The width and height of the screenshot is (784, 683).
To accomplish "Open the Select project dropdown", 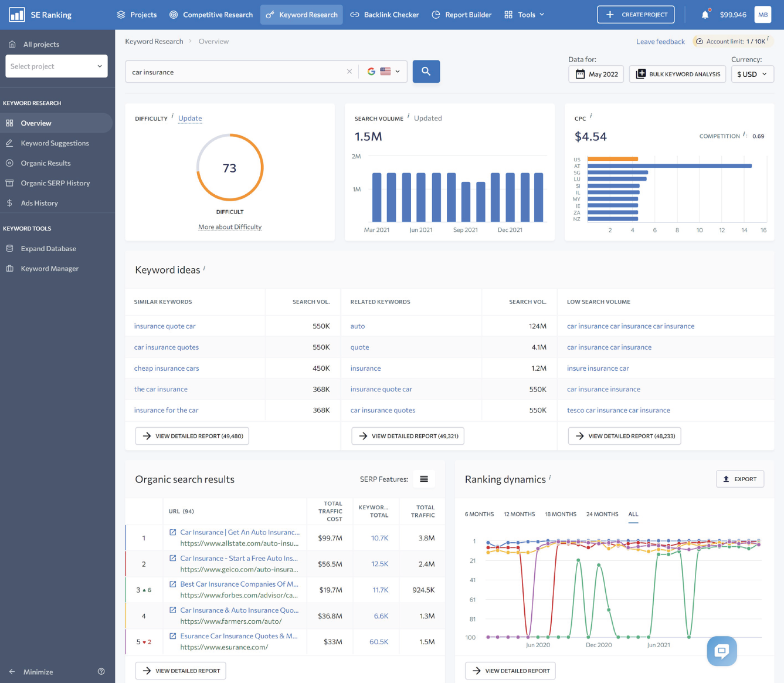I will [x=56, y=66].
